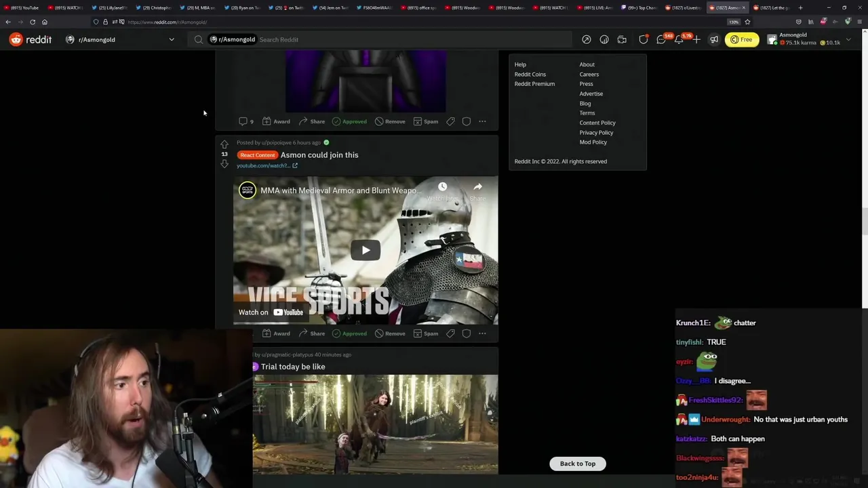The width and height of the screenshot is (868, 488).
Task: Expand the Asmongold user account menu
Action: coord(808,39)
